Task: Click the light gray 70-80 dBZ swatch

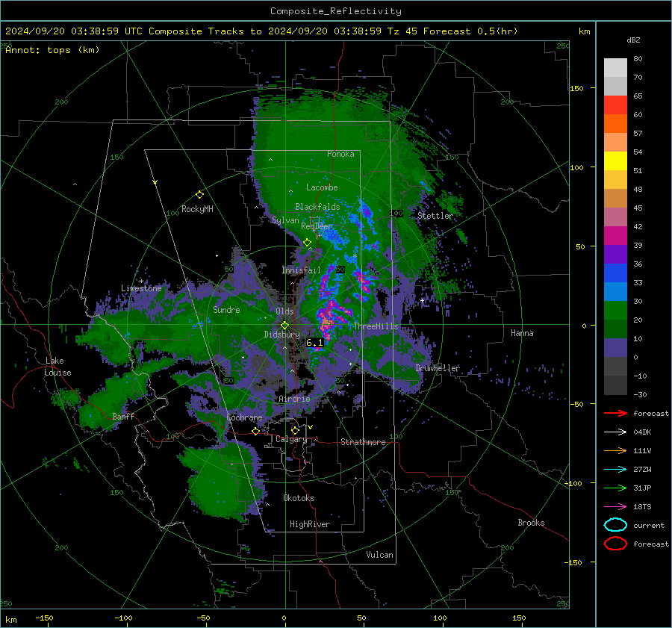Action: (x=615, y=68)
